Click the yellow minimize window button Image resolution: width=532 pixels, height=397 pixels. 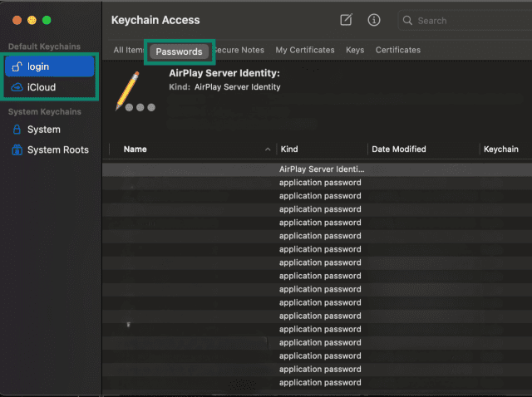(x=32, y=20)
